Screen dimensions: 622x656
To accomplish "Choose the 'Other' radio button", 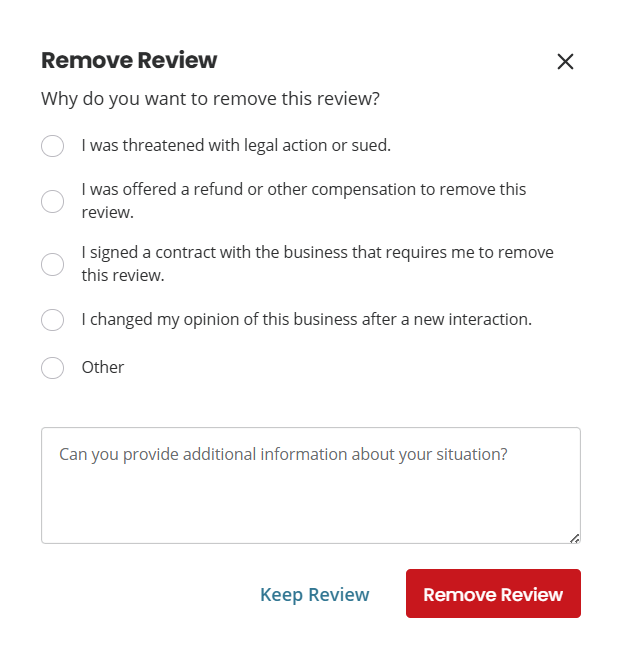I will [x=52, y=368].
